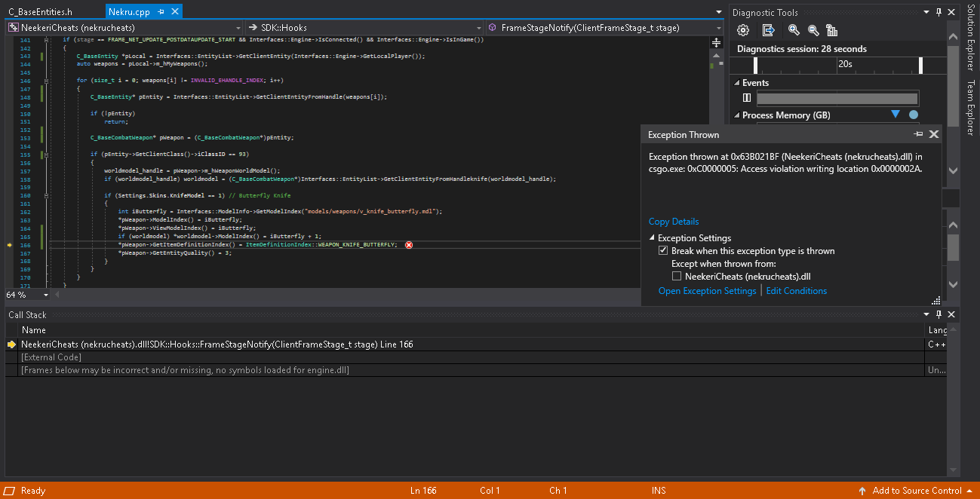Zoom in on the diagnostics timeline

point(794,30)
